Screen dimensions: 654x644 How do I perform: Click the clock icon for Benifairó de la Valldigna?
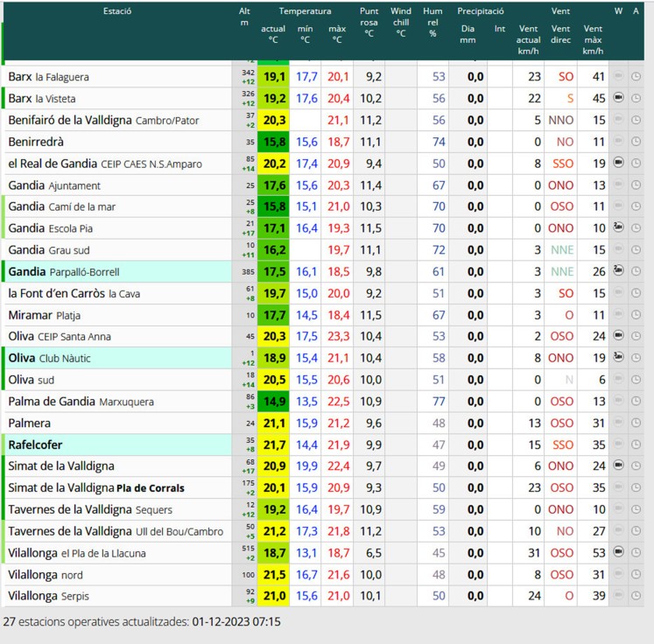(x=636, y=120)
